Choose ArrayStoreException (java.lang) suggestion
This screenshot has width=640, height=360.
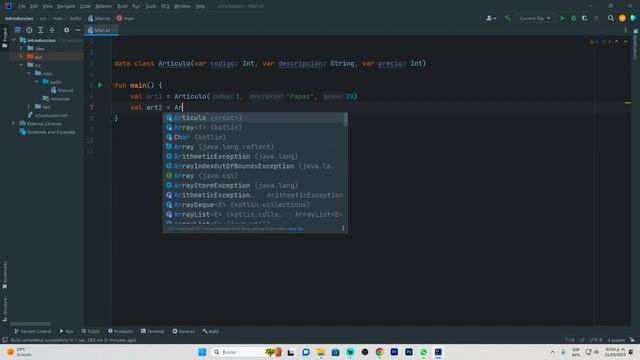point(254,186)
